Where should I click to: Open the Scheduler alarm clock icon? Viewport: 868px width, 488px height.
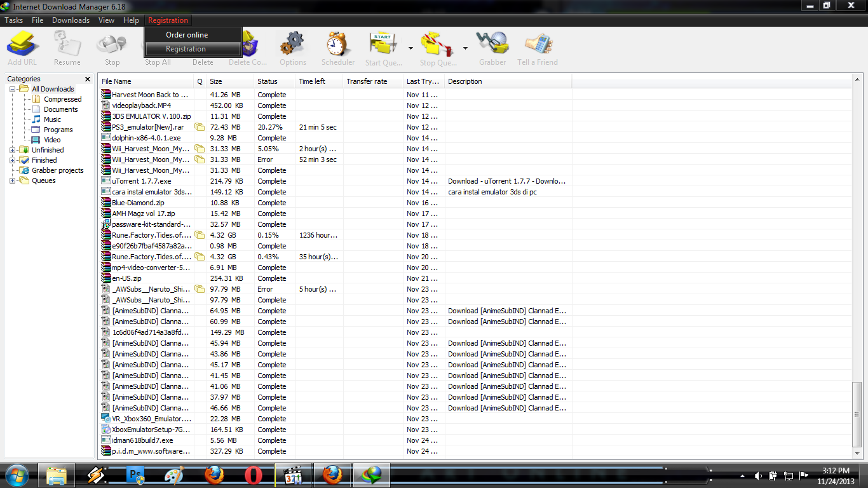(338, 44)
